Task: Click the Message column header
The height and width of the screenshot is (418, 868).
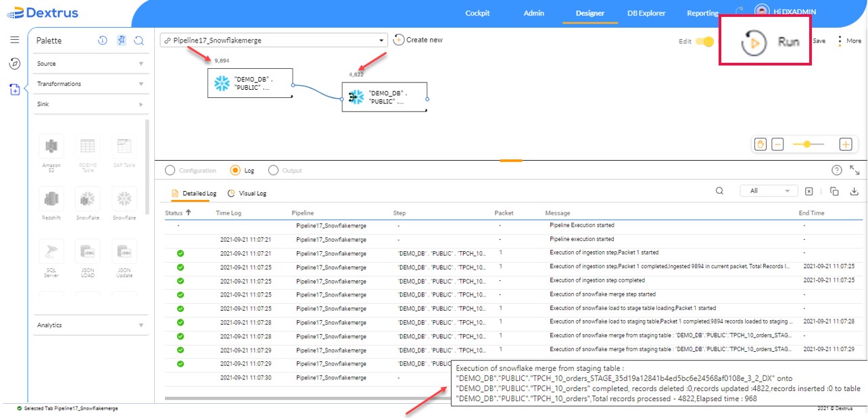Action: (558, 213)
